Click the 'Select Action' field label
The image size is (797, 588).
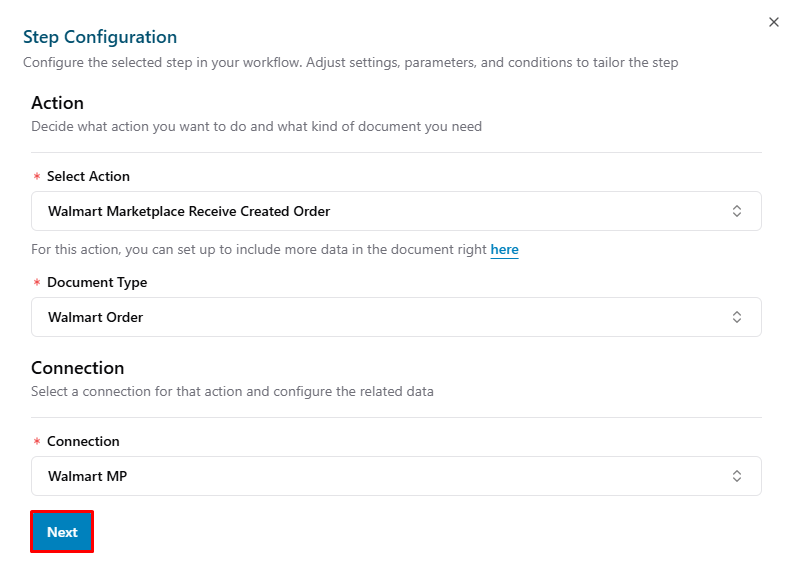point(88,176)
